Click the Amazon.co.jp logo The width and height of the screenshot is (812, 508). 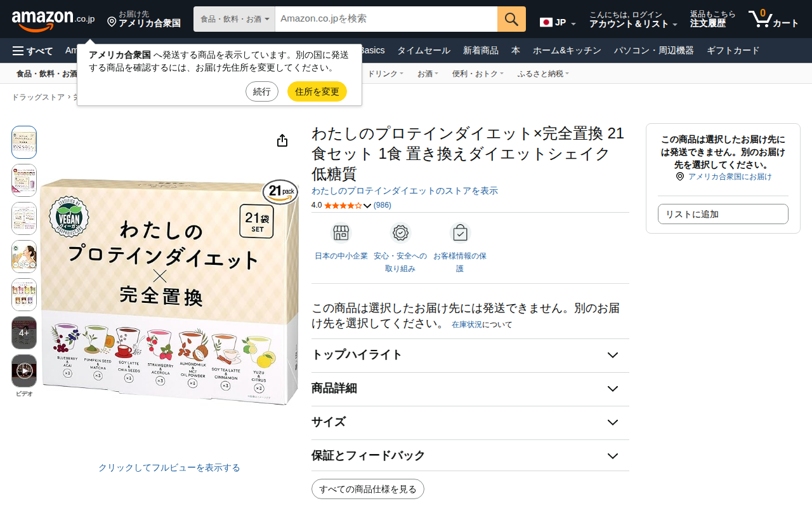53,19
